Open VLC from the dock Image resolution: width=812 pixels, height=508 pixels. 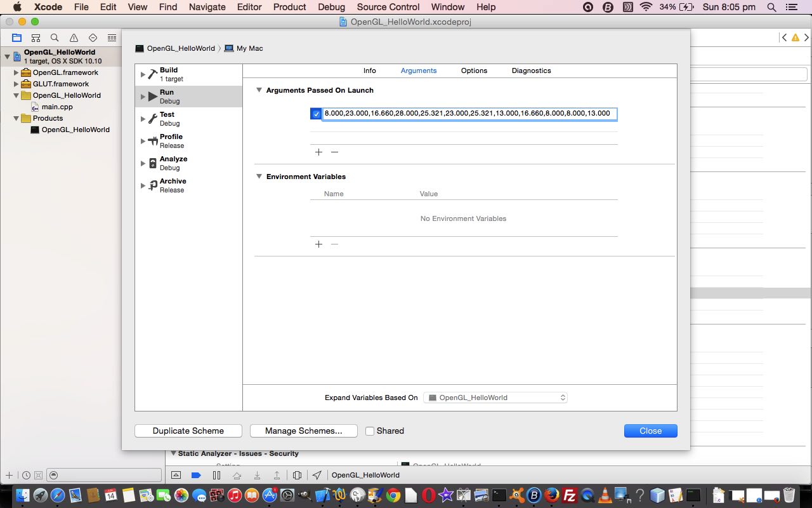[x=605, y=495]
